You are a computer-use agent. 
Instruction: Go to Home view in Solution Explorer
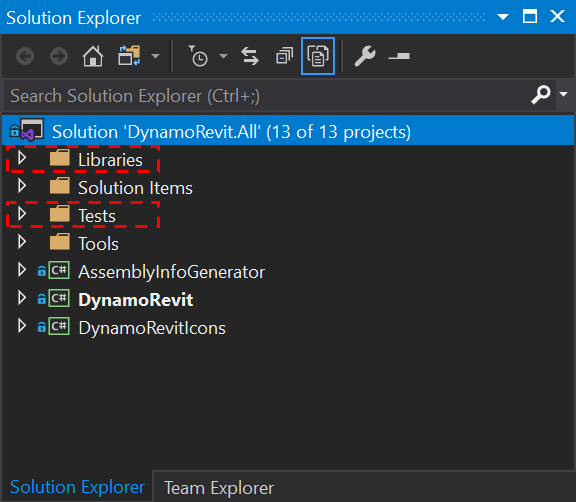tap(93, 56)
